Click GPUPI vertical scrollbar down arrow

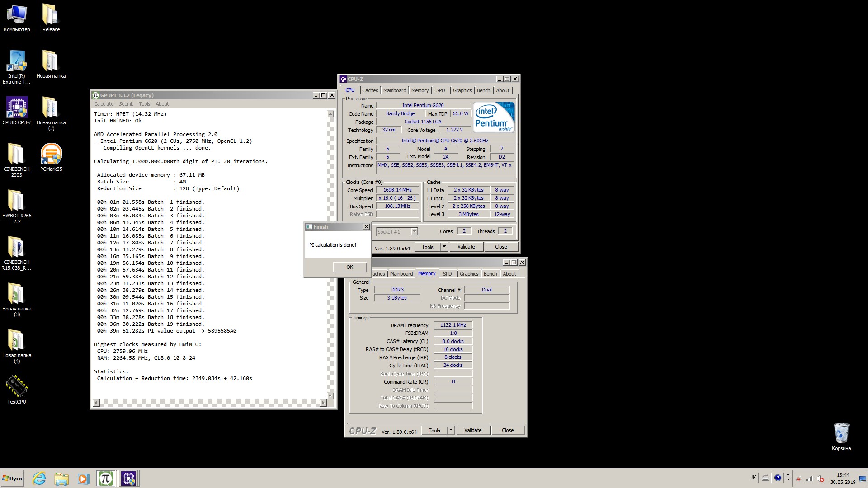tap(330, 395)
